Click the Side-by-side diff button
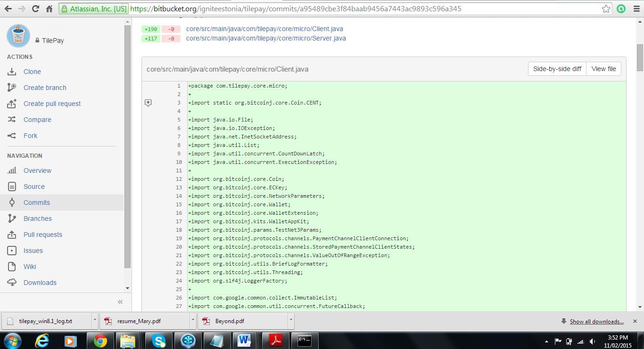 [557, 69]
